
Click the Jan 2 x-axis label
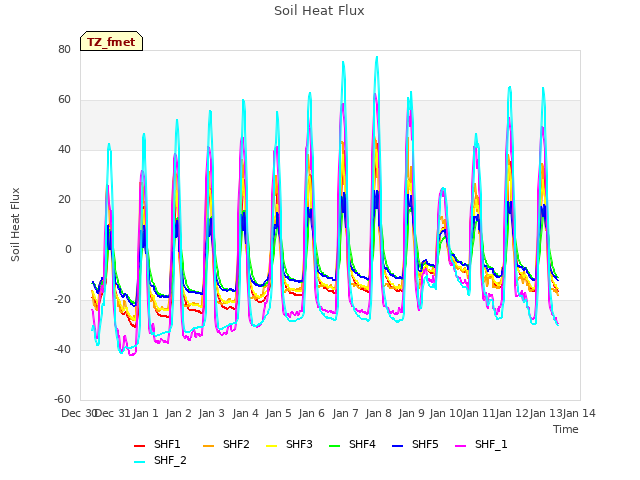pos(179,413)
